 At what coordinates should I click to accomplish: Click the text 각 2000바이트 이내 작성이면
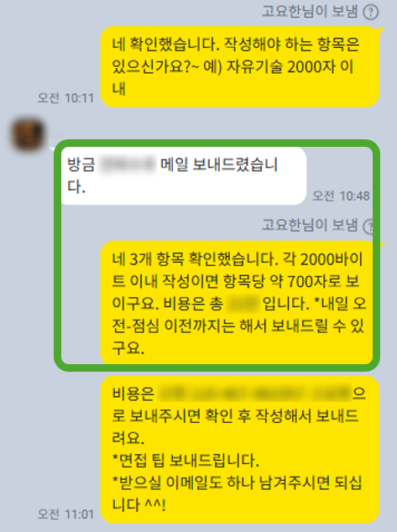238,270
